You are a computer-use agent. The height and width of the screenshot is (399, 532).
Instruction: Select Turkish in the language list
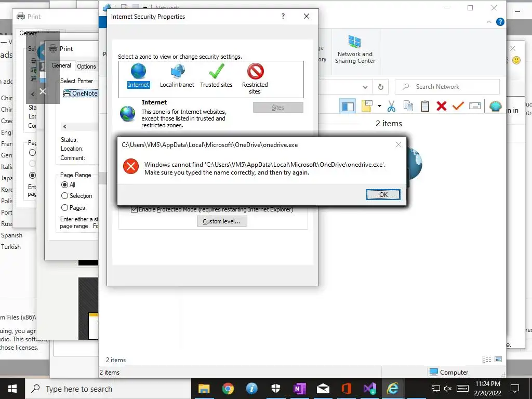[11, 247]
